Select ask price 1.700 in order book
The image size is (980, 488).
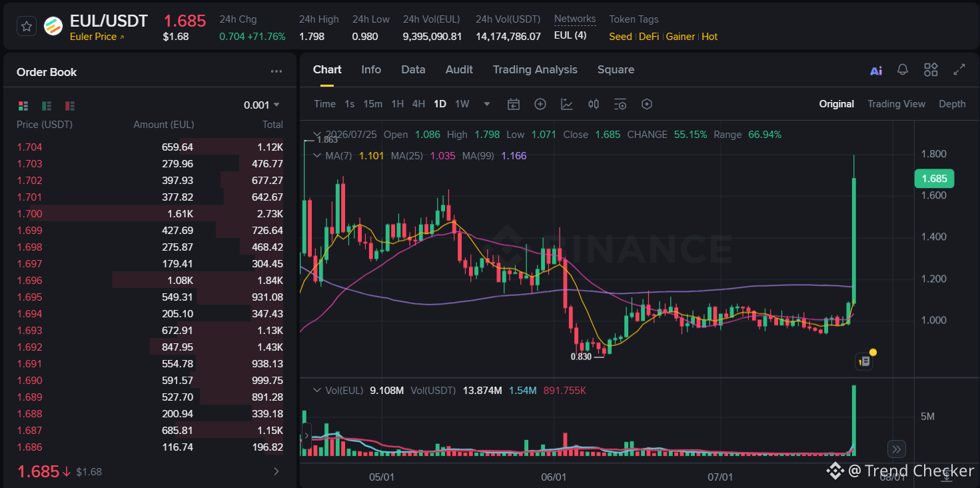tap(29, 214)
